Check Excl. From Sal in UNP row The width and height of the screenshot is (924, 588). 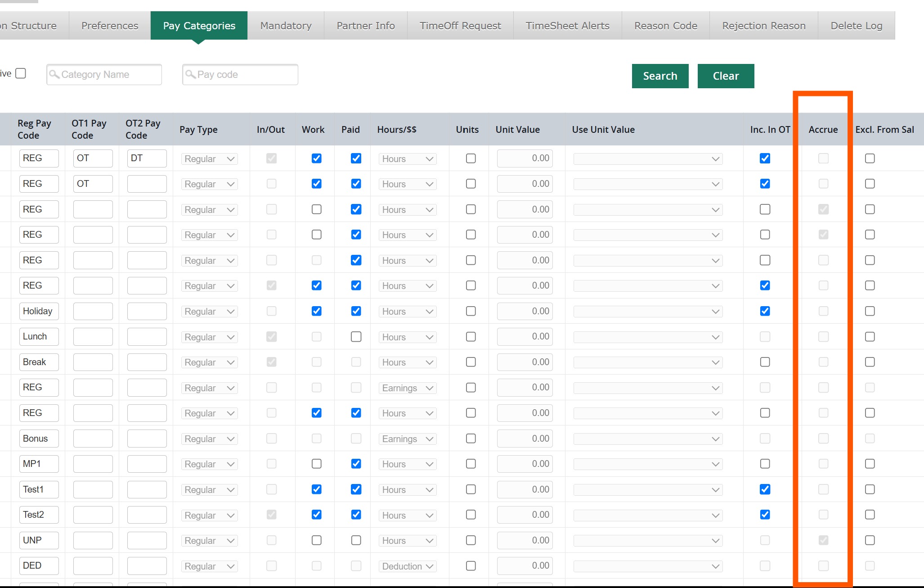pos(870,540)
